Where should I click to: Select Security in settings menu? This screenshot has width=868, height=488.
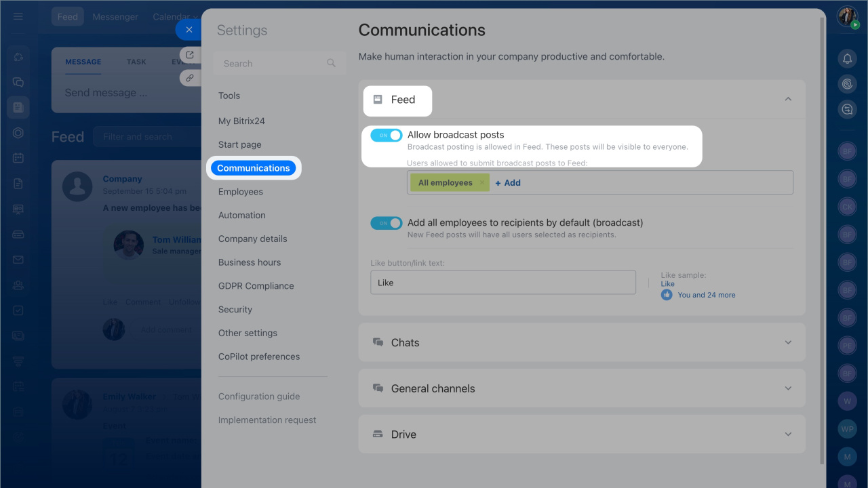[x=235, y=310]
